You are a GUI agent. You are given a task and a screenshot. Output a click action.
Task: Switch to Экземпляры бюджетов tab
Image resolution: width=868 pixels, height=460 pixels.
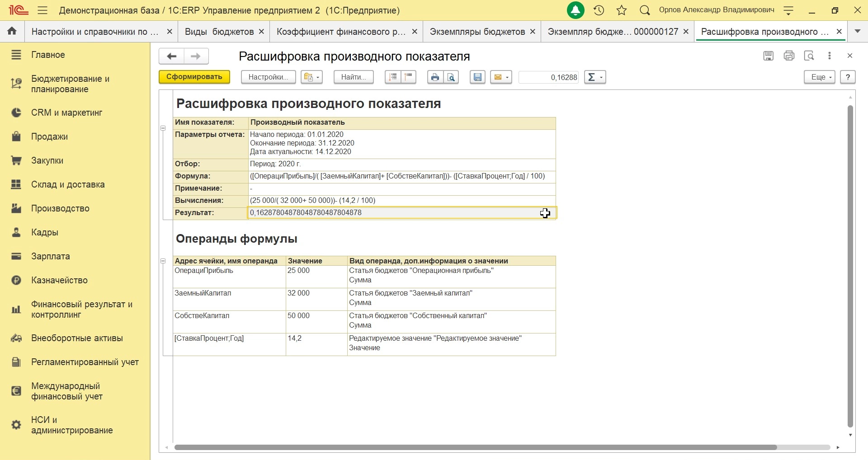click(x=477, y=32)
